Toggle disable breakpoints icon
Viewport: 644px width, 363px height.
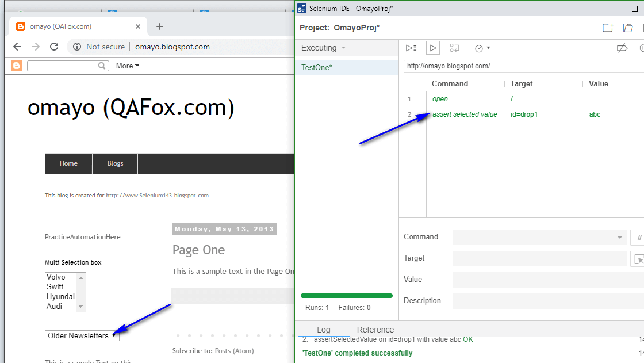coord(622,48)
